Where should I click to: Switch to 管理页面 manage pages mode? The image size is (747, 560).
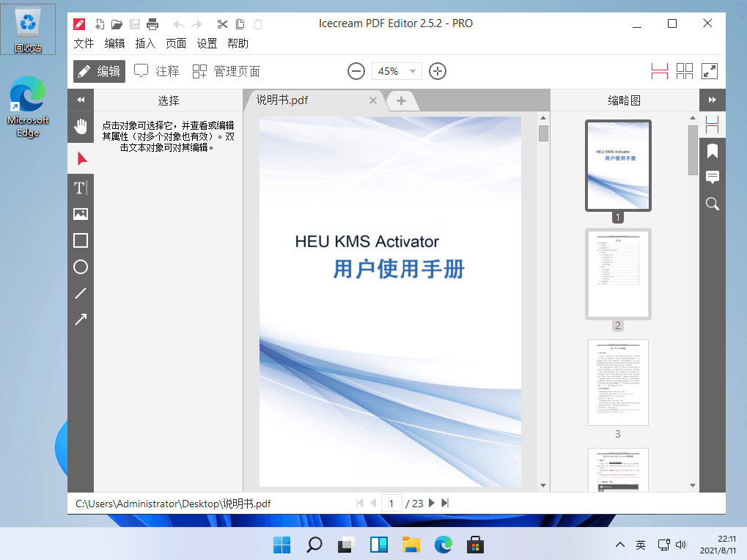click(227, 71)
